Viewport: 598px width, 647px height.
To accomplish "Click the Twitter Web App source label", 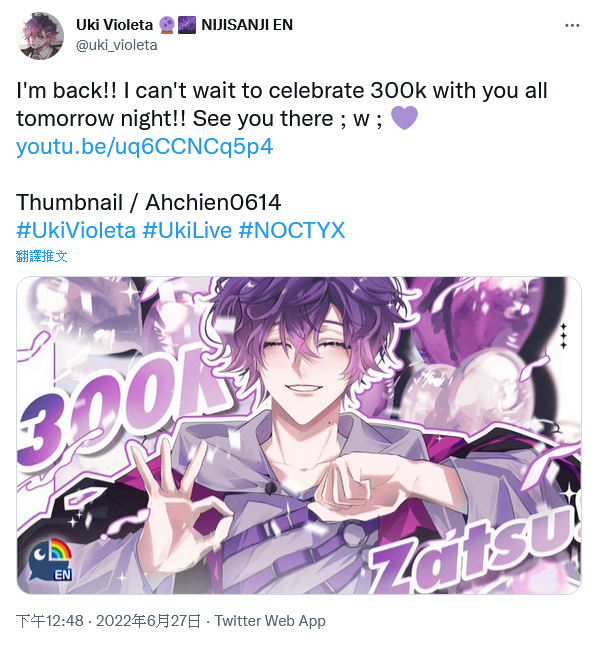I will pos(270,621).
